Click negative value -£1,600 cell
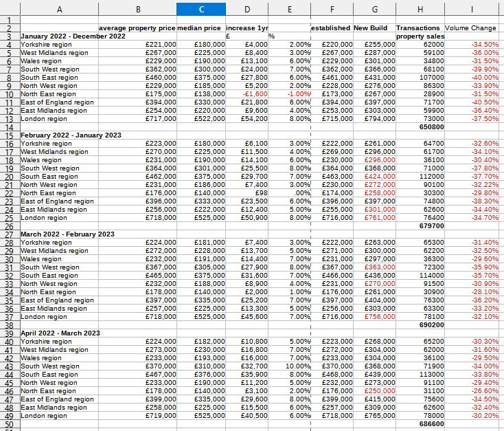The height and width of the screenshot is (431, 504). point(247,94)
